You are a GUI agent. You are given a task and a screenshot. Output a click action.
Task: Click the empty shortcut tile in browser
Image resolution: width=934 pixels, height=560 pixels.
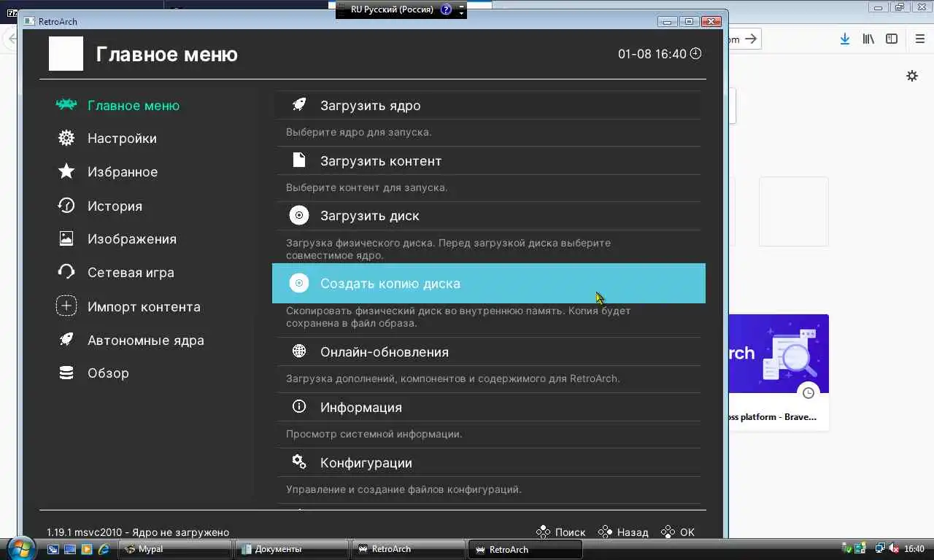[x=794, y=211]
